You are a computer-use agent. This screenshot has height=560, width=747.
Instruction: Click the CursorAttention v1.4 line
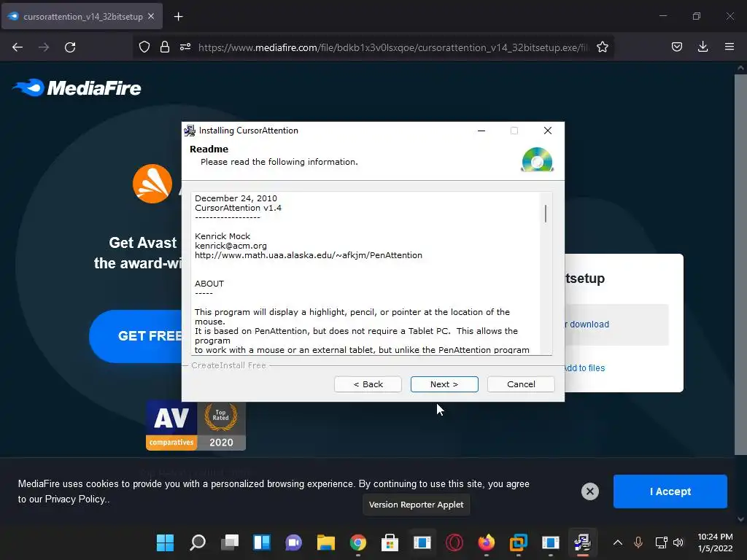tap(239, 208)
